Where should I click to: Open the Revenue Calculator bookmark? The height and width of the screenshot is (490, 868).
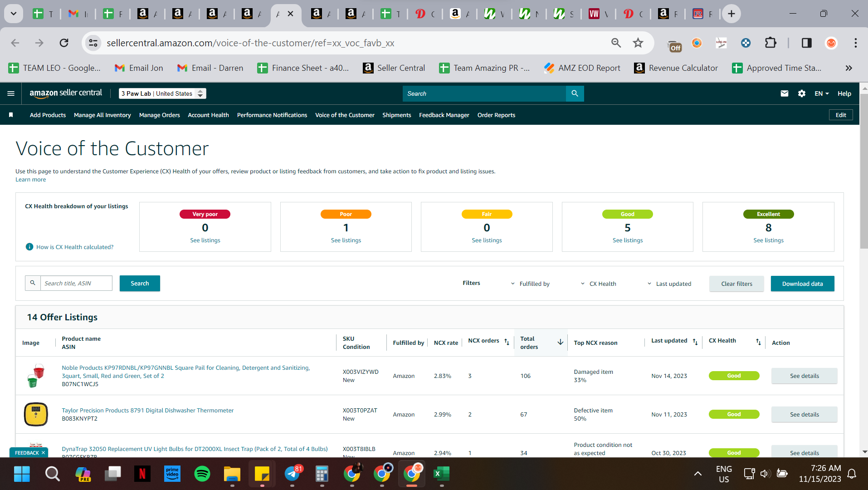click(x=676, y=68)
